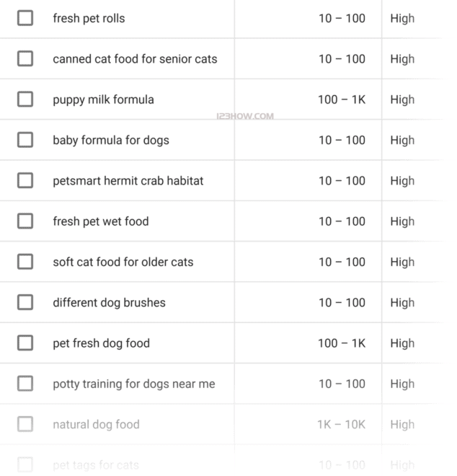Tick the puppy milk formula checkbox
The image size is (457, 476).
[25, 100]
